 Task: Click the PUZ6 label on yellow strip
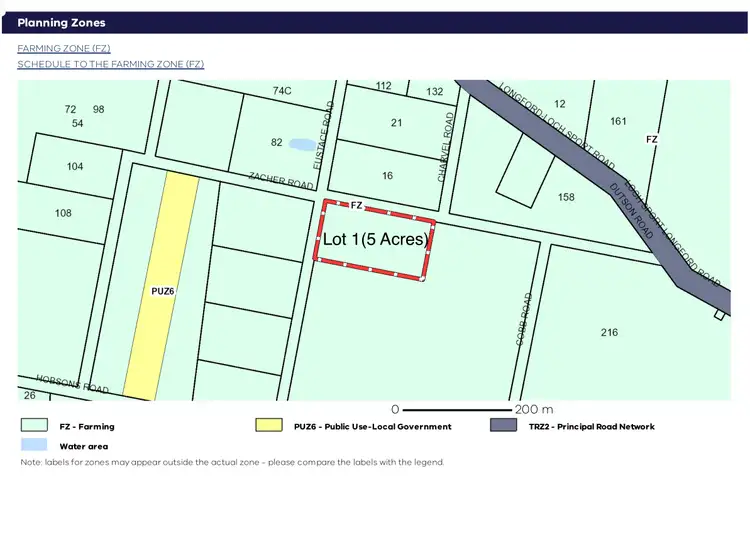[162, 291]
